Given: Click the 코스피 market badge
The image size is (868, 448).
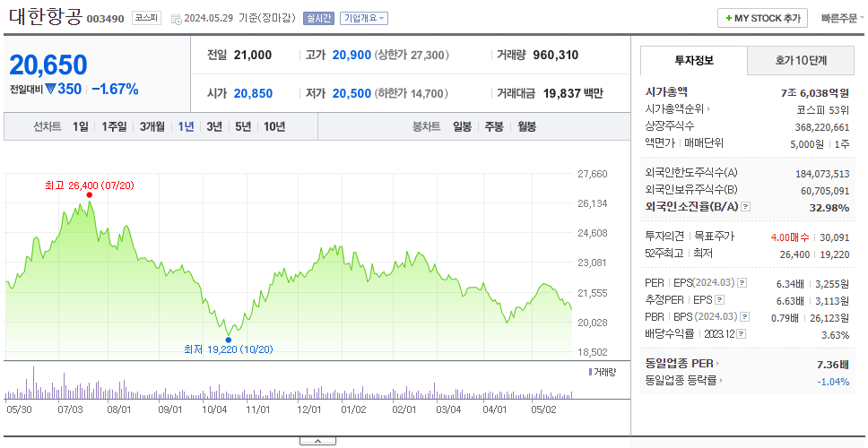Looking at the screenshot, I should coord(146,18).
